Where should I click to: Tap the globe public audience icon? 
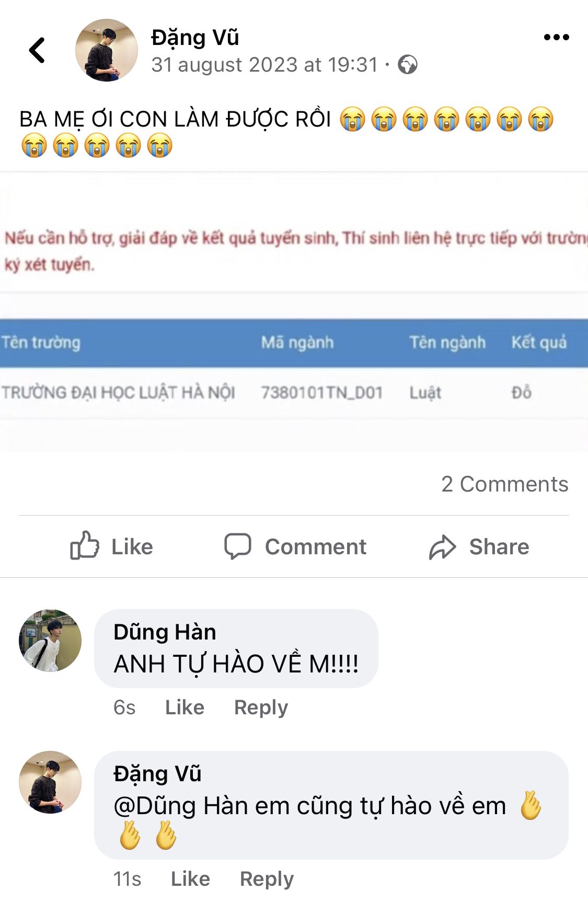pyautogui.click(x=408, y=65)
